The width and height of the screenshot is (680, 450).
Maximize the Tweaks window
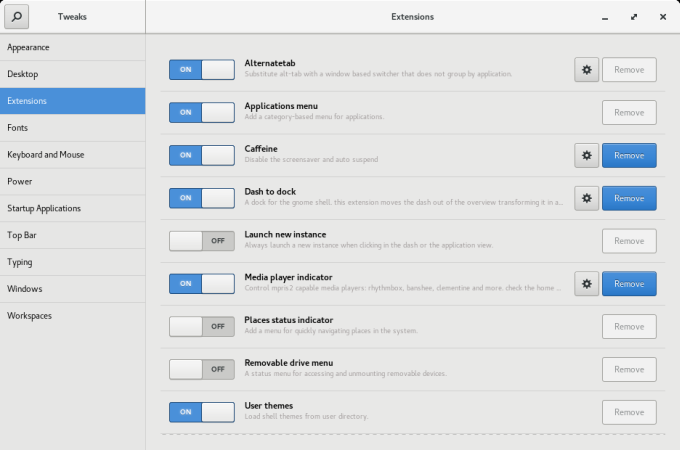pos(634,17)
